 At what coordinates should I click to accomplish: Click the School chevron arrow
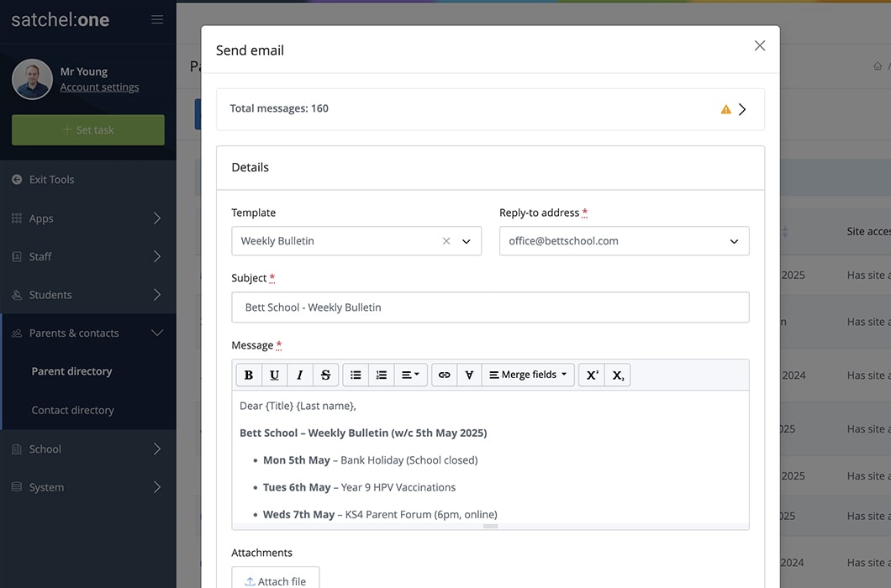pyautogui.click(x=157, y=449)
